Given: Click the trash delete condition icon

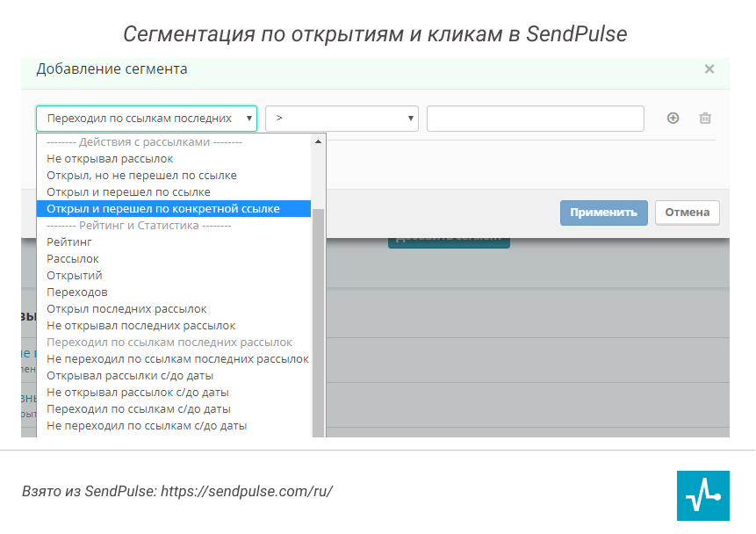Looking at the screenshot, I should click(705, 119).
